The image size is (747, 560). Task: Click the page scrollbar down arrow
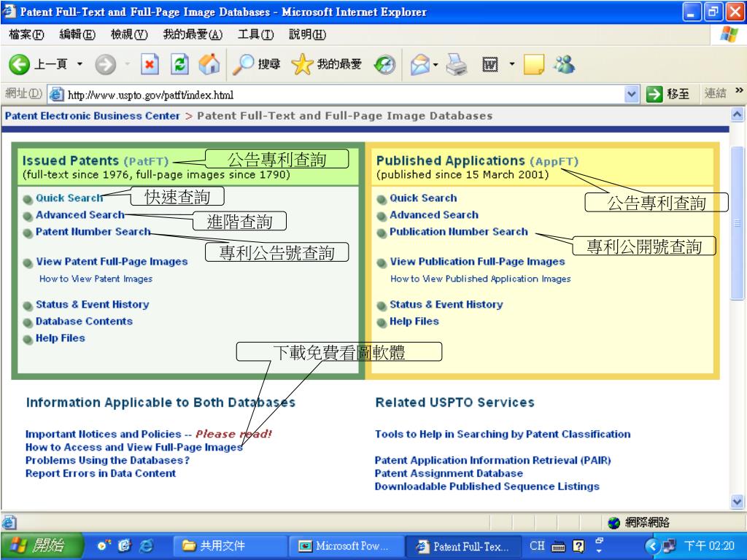(737, 502)
